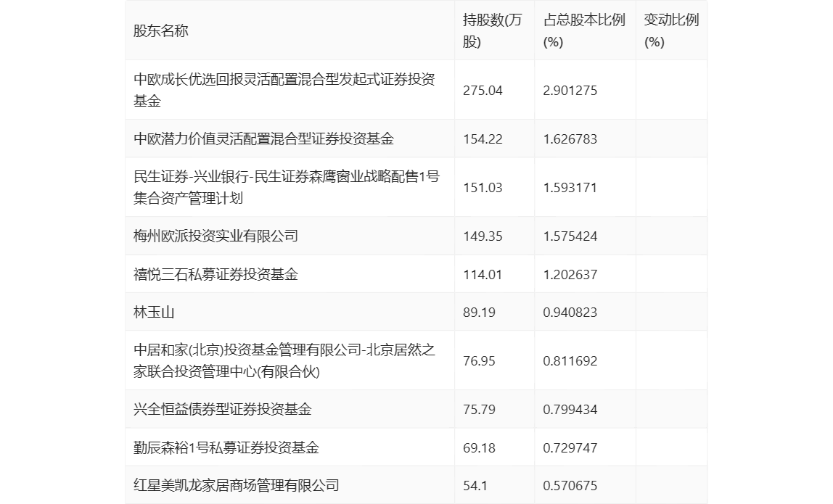Select 中居和家(北京)投资基金管理有限公司 shareholder name
This screenshot has width=833, height=504.
click(x=284, y=360)
